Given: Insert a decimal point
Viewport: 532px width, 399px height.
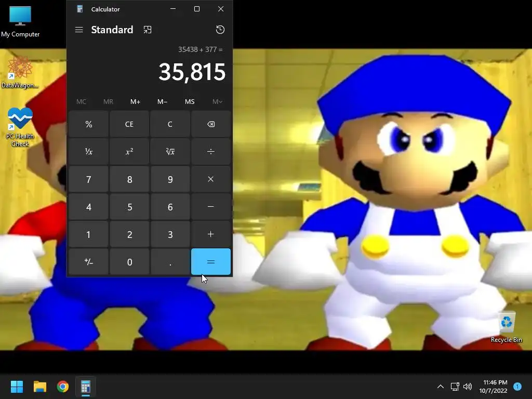Looking at the screenshot, I should click(x=170, y=262).
